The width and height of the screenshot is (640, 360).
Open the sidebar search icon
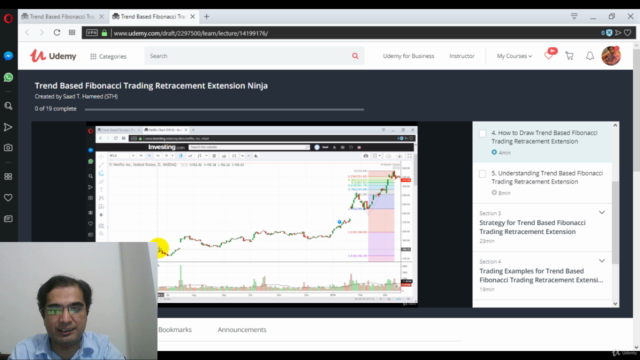coord(8,106)
